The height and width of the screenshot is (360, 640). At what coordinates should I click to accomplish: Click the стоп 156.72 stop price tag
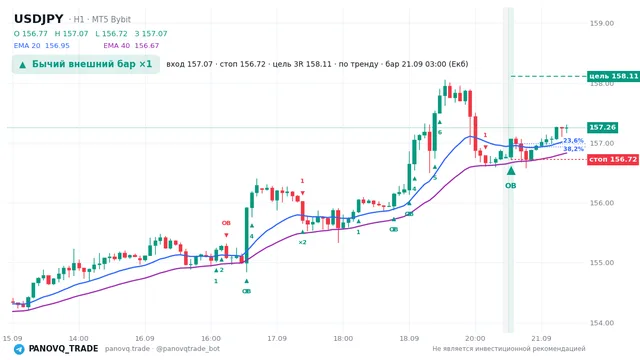click(x=613, y=159)
